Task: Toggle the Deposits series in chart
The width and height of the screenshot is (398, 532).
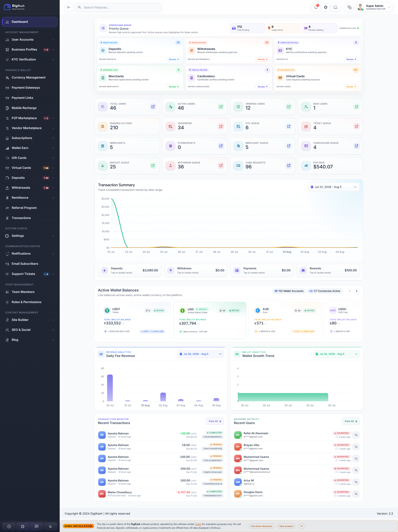Action: click(x=130, y=271)
